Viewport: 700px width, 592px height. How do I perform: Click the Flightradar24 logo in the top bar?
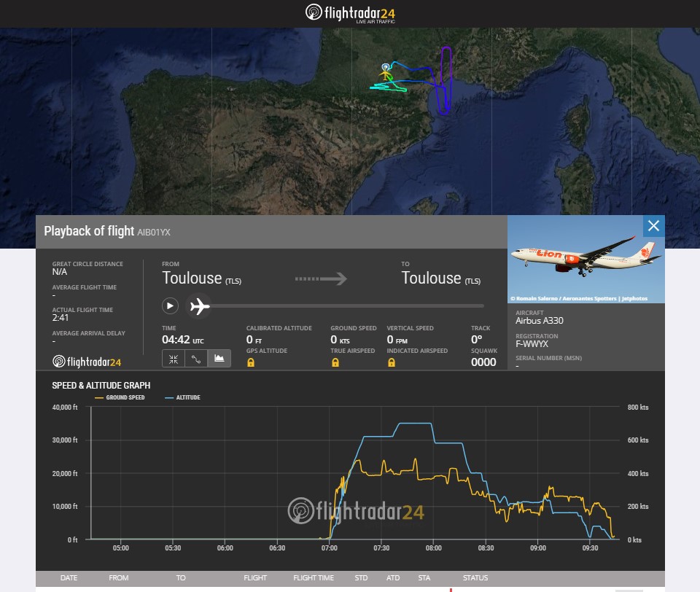[x=350, y=13]
